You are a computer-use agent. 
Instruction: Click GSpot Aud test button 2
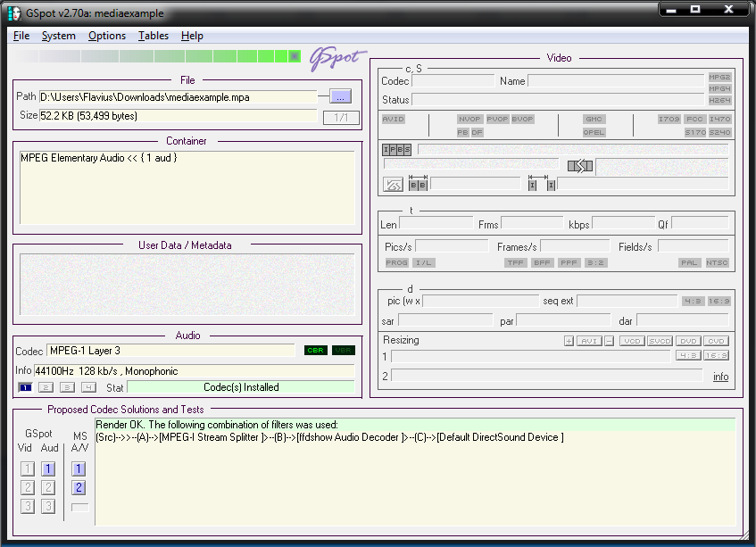pos(48,488)
